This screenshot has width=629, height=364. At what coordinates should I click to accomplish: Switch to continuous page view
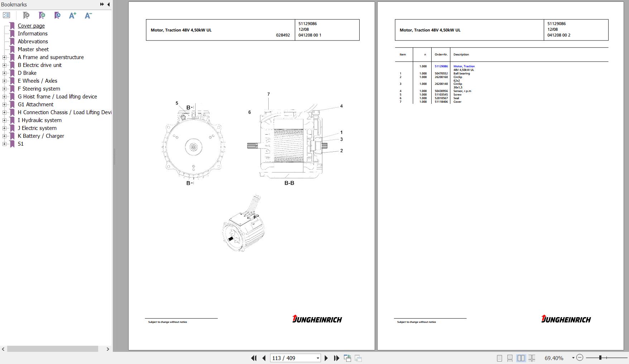[x=510, y=358]
